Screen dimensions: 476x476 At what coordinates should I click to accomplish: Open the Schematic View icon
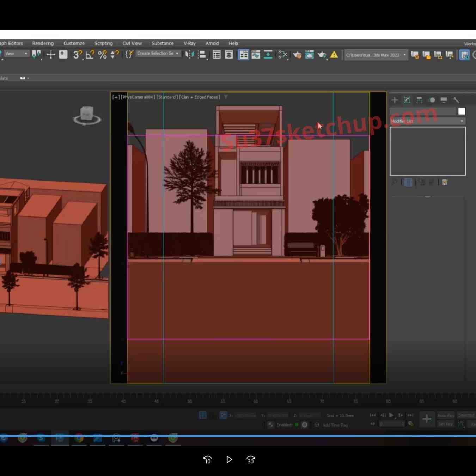(x=268, y=55)
